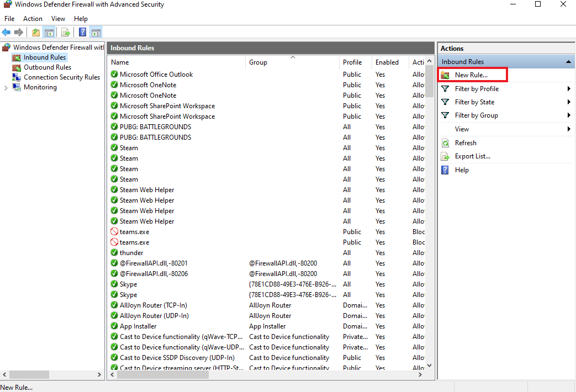Click the green check icon for thunder

coord(114,252)
